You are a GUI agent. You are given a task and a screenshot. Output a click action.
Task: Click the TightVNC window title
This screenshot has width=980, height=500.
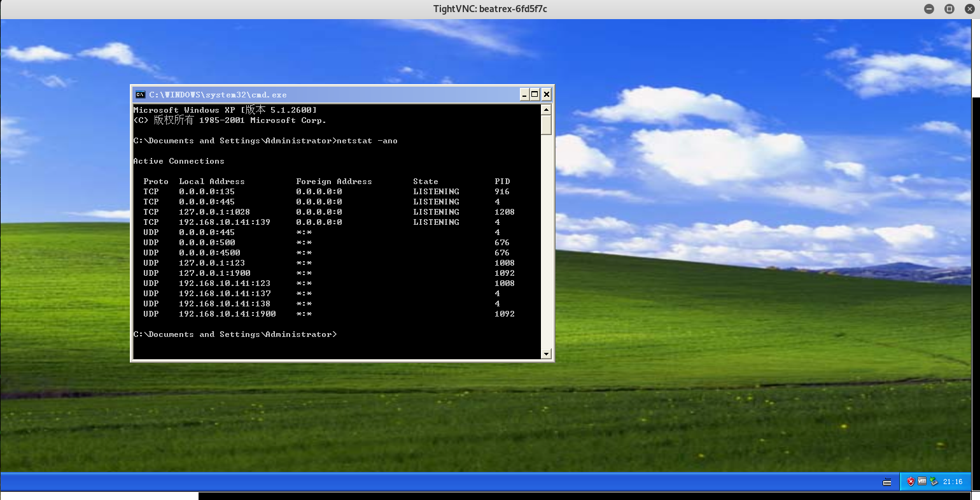click(x=490, y=9)
